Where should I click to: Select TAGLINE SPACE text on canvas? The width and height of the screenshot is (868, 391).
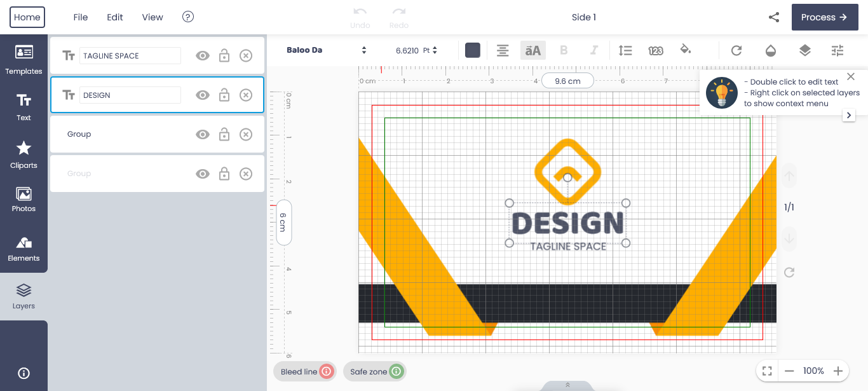click(568, 247)
